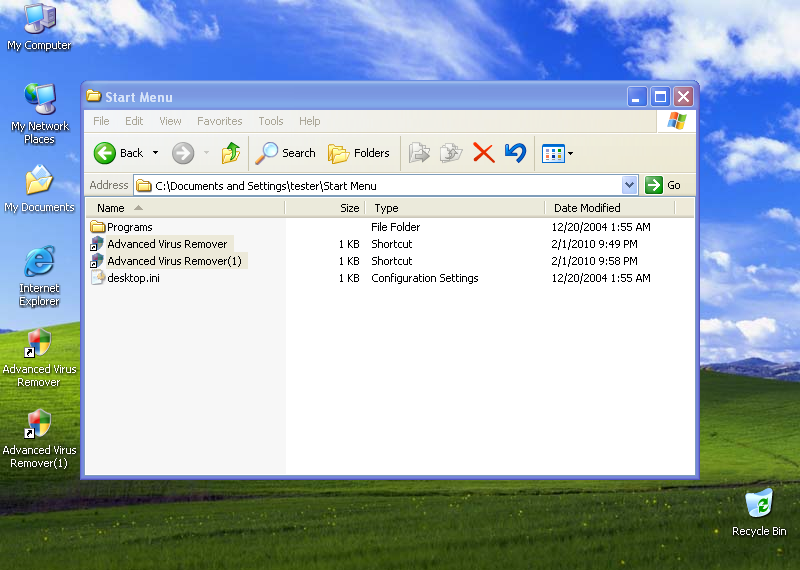Open the Back history dropdown arrow
The width and height of the screenshot is (800, 570).
point(156,153)
